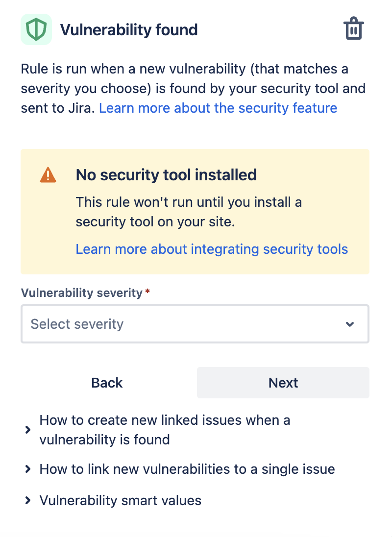
Task: Click the red required asterisk marker
Action: pos(147,292)
